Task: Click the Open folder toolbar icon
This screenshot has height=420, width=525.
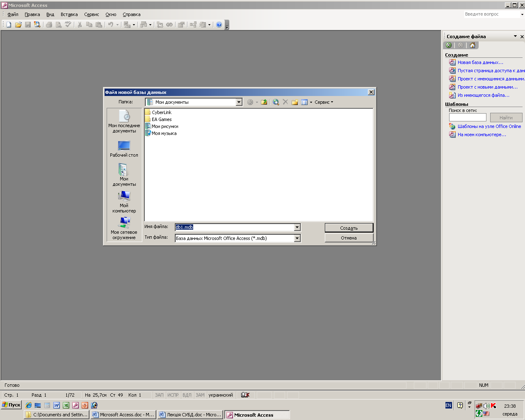Action: tap(18, 25)
